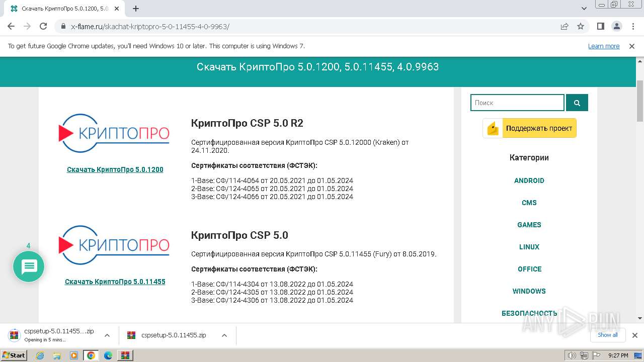Open the browser side panel
The height and width of the screenshot is (362, 644).
coord(601,26)
